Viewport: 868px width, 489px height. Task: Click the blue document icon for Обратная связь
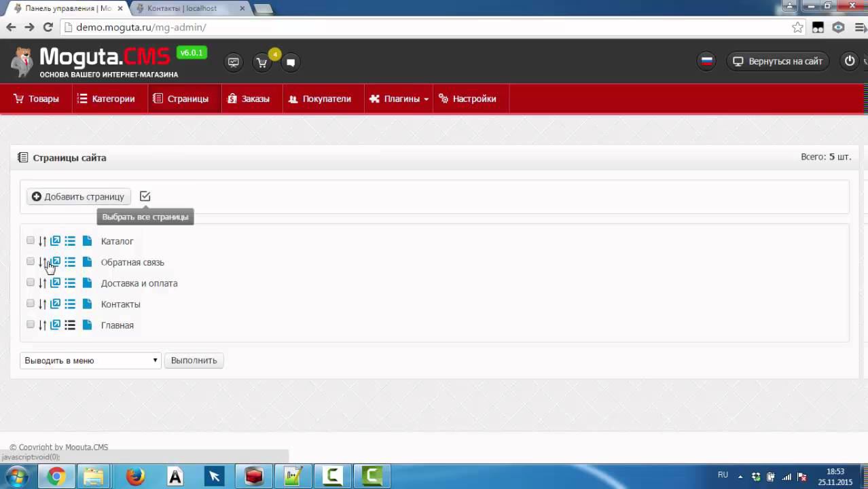[x=87, y=262]
